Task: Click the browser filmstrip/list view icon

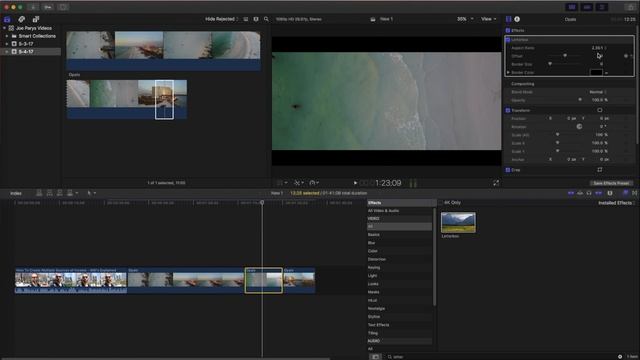Action: pyautogui.click(x=246, y=19)
